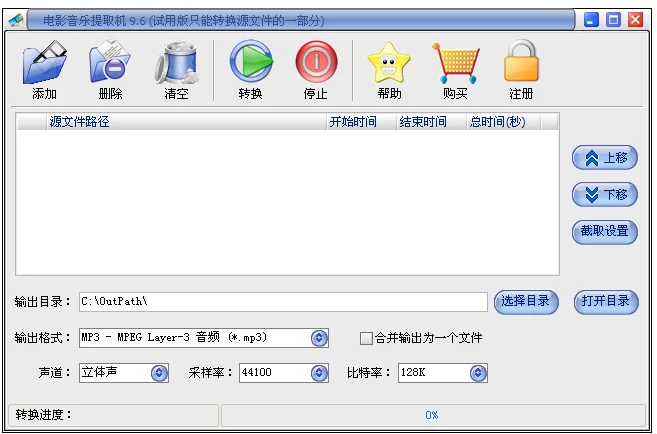Open the 声道 立体声 channel dropdown

(x=159, y=373)
